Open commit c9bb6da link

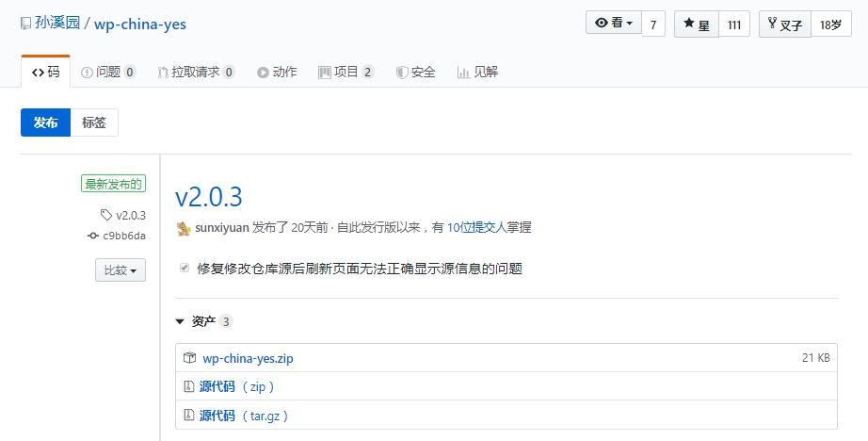(124, 236)
